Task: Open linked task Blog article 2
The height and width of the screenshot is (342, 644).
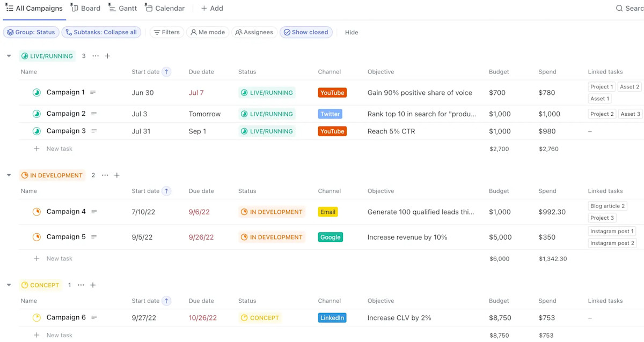Action: click(x=607, y=205)
